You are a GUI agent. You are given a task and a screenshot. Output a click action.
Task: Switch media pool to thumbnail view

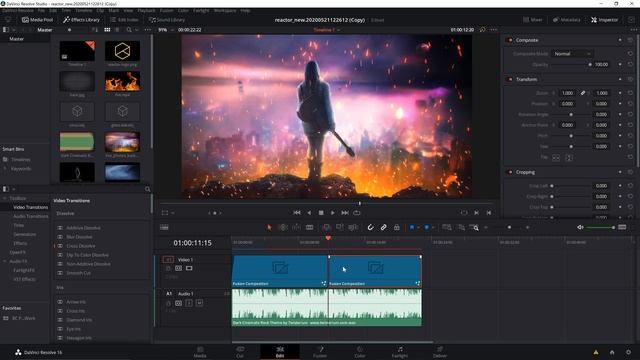107,30
